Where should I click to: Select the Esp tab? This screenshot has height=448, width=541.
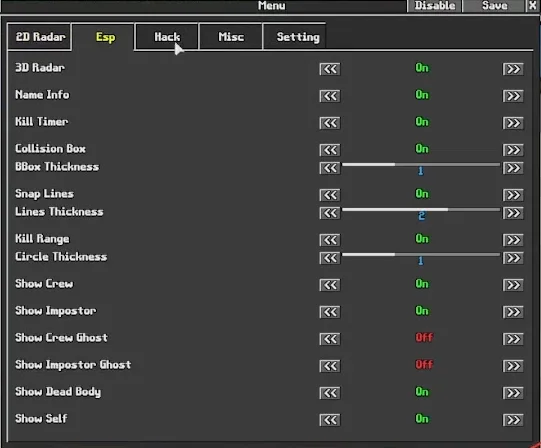pos(103,37)
